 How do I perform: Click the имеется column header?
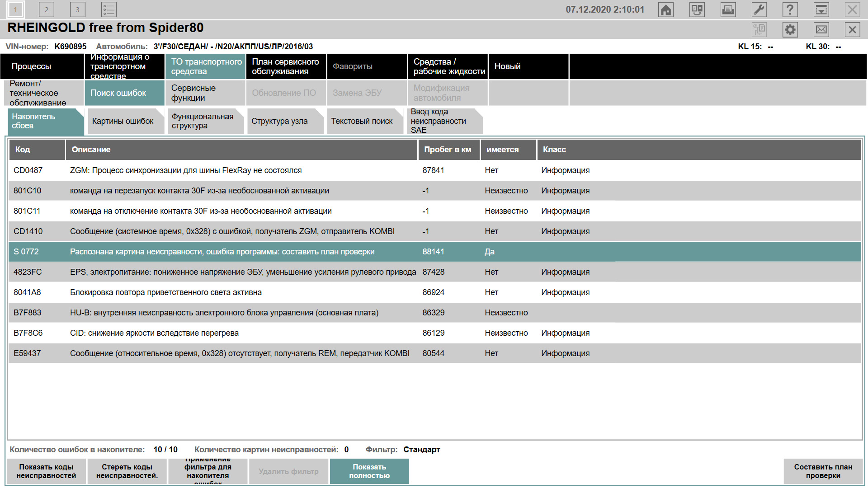(x=508, y=150)
